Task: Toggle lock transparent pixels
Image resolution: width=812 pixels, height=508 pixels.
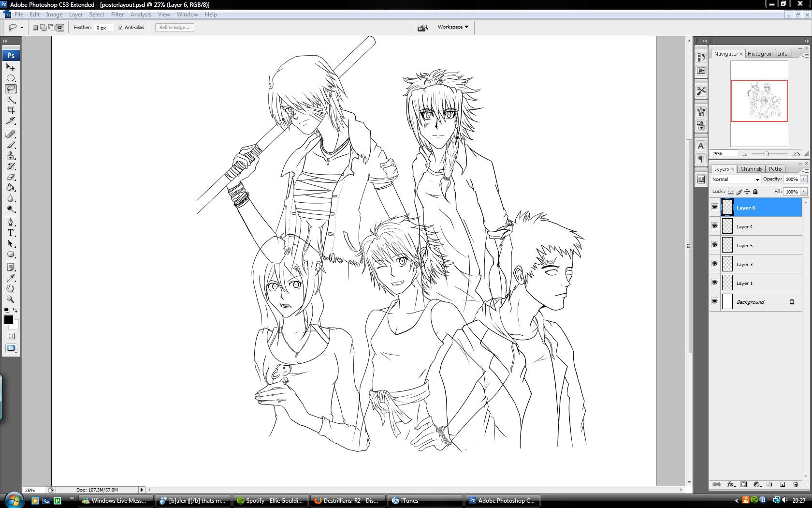Action: tap(730, 192)
